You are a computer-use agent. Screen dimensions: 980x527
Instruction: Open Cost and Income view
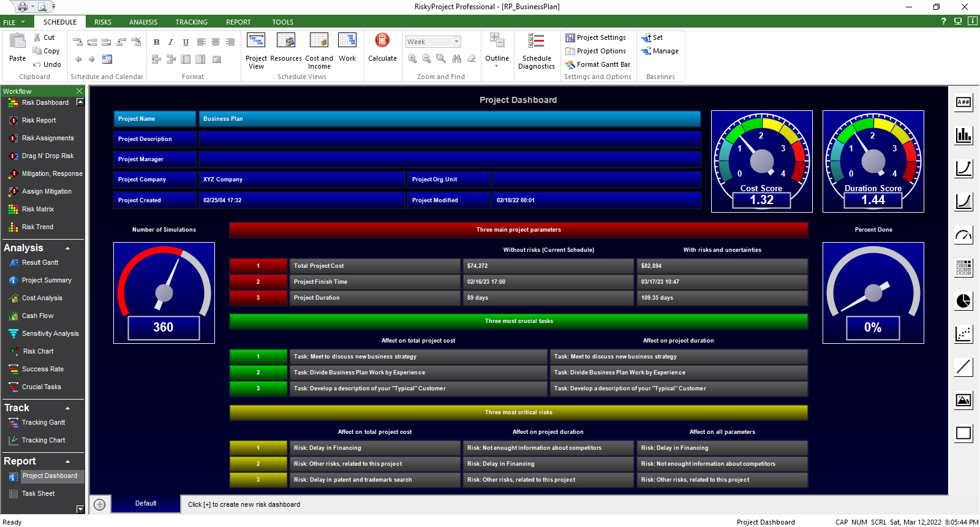(x=319, y=51)
